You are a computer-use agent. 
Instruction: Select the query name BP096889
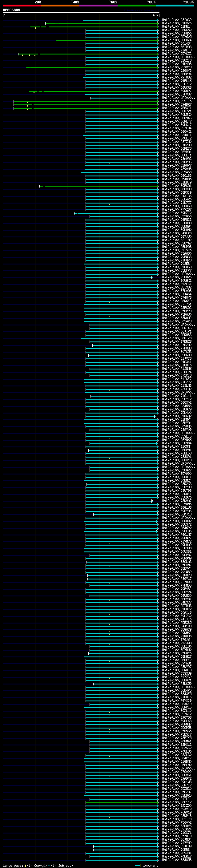coord(11,10)
